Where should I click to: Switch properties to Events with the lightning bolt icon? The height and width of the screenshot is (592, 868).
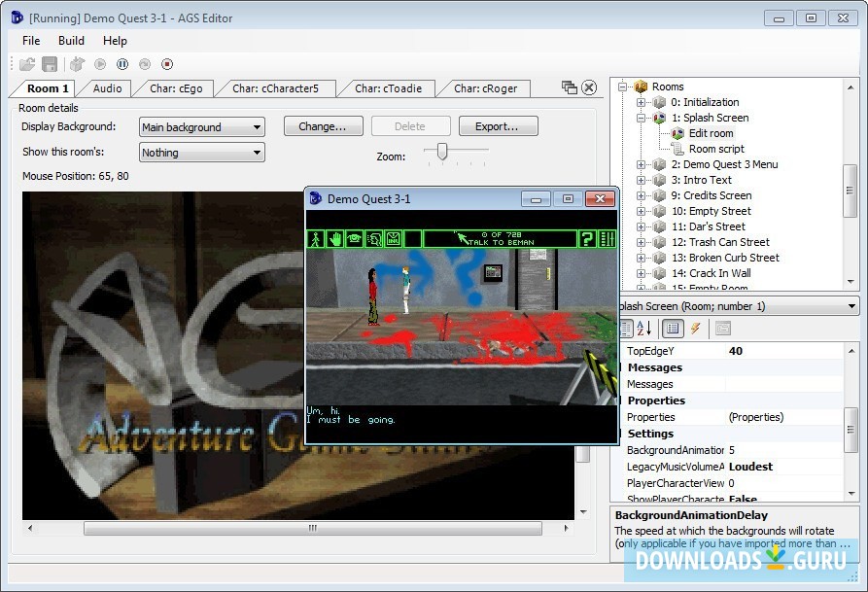[x=694, y=328]
